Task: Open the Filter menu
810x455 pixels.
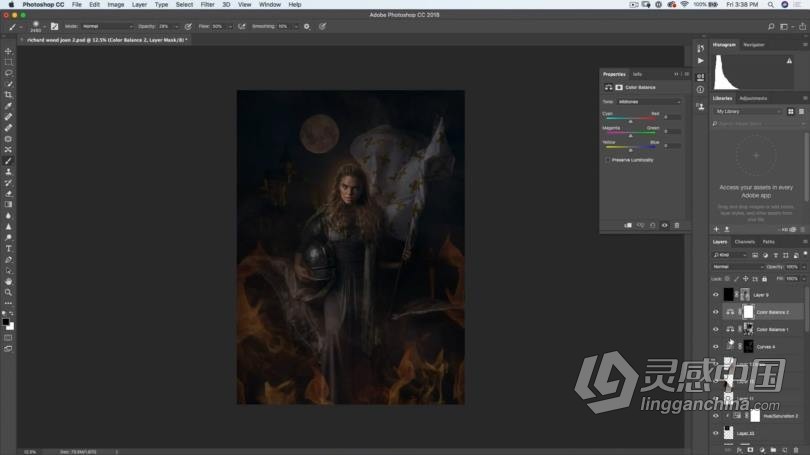Action: pyautogui.click(x=207, y=5)
